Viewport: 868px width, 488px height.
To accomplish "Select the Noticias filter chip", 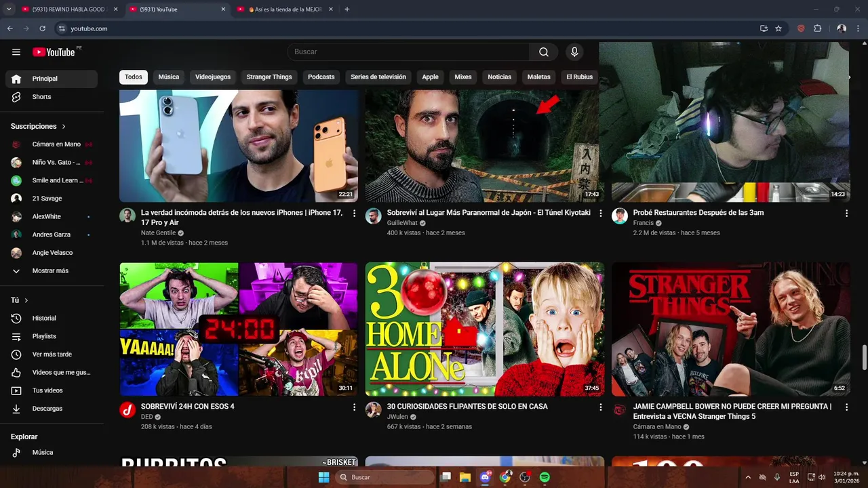I will pyautogui.click(x=500, y=77).
